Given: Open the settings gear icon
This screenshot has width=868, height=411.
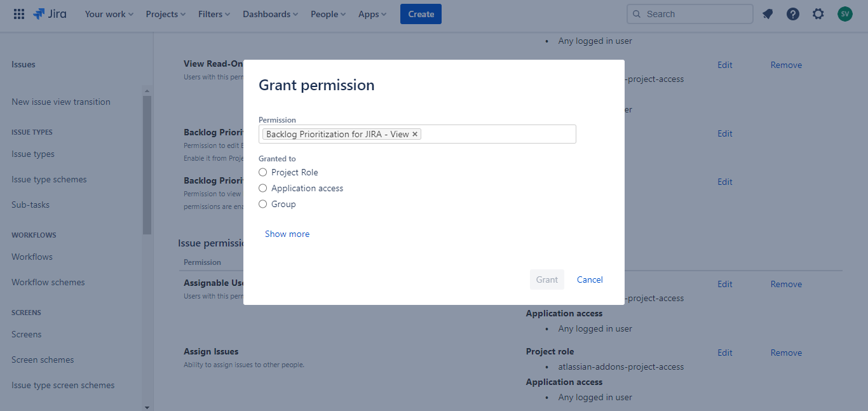Looking at the screenshot, I should point(818,14).
